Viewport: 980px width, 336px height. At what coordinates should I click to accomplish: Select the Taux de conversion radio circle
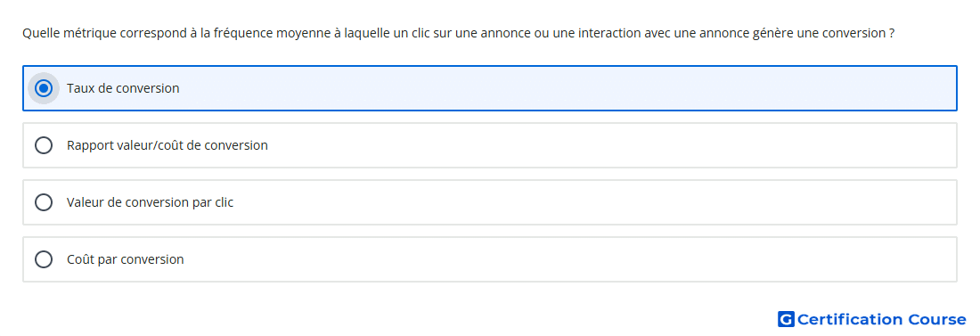[x=43, y=88]
